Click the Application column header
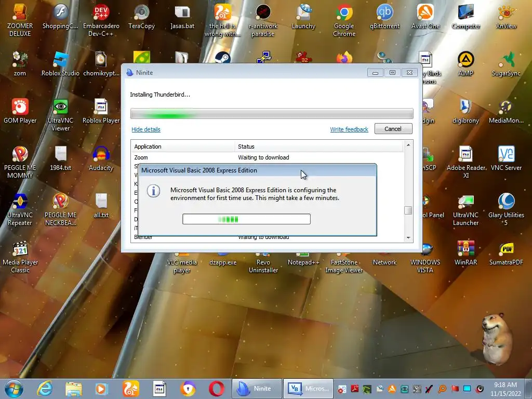The image size is (532, 399). [x=183, y=147]
